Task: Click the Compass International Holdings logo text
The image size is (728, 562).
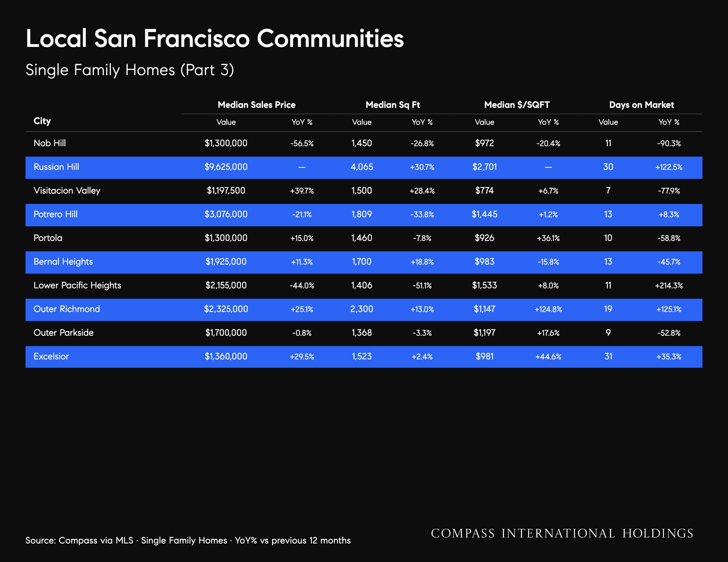Action: tap(562, 534)
